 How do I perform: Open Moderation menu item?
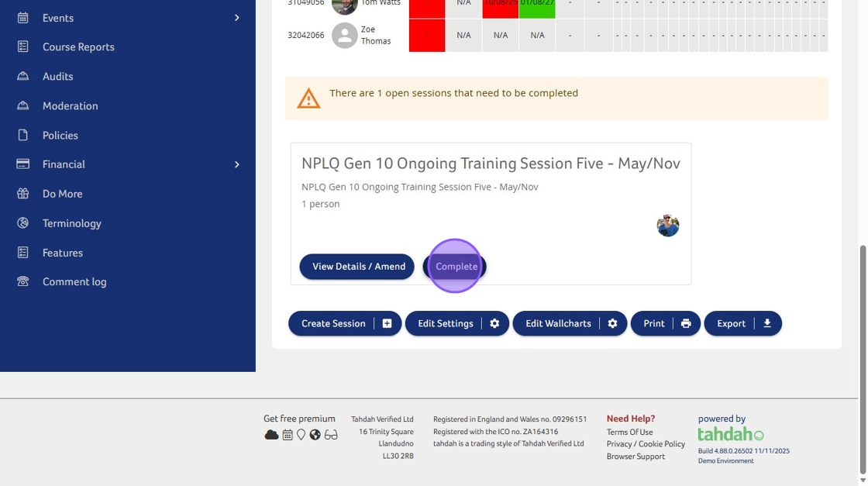71,105
